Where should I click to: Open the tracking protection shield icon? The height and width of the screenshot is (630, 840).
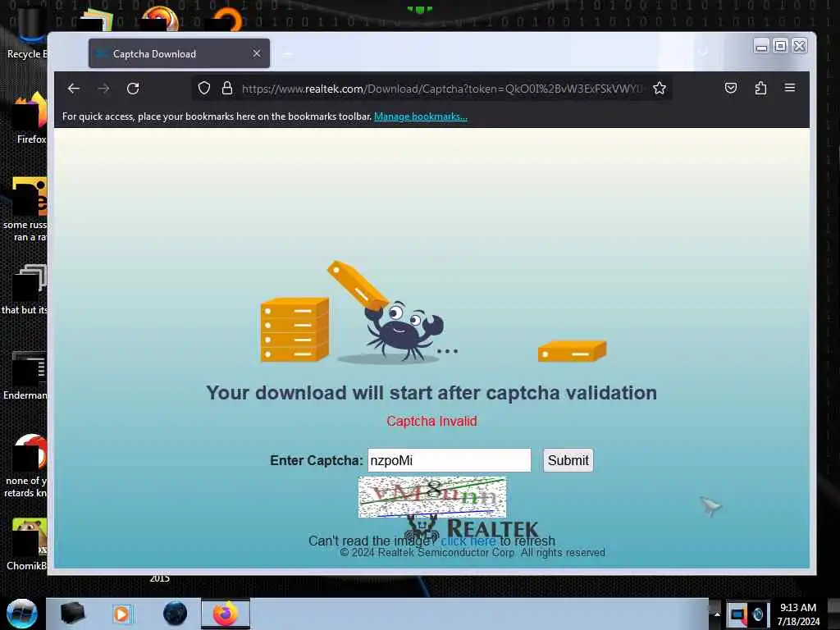click(204, 88)
